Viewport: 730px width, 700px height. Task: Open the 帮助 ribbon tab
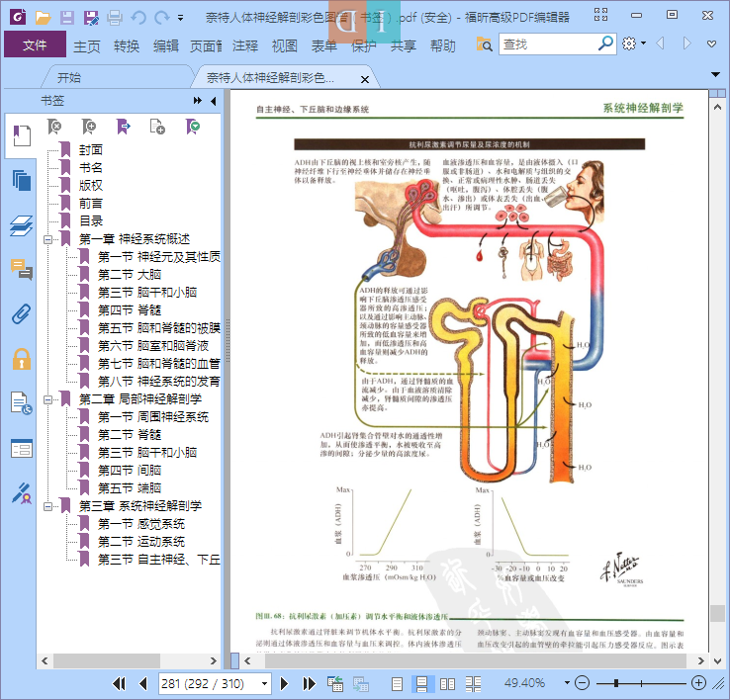click(x=443, y=46)
